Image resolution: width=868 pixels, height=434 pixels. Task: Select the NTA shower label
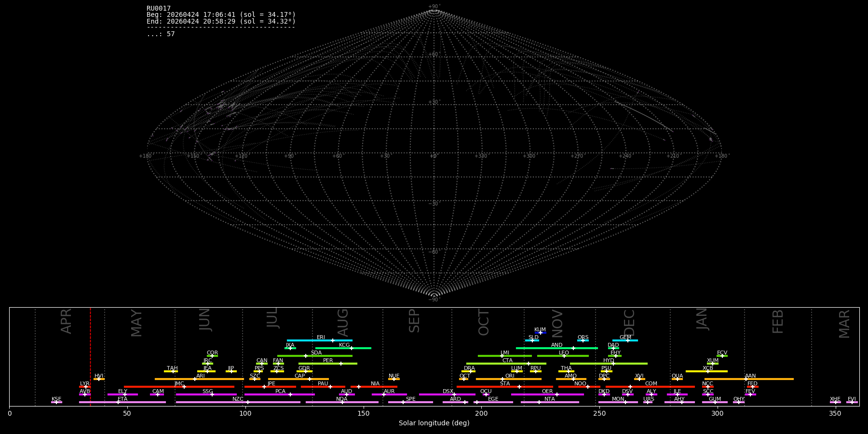(549, 399)
